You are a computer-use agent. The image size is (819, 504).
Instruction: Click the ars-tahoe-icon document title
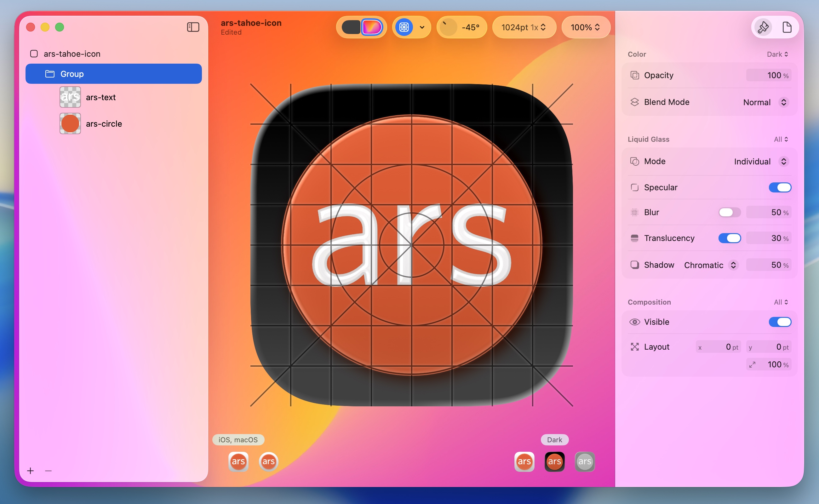tap(251, 23)
